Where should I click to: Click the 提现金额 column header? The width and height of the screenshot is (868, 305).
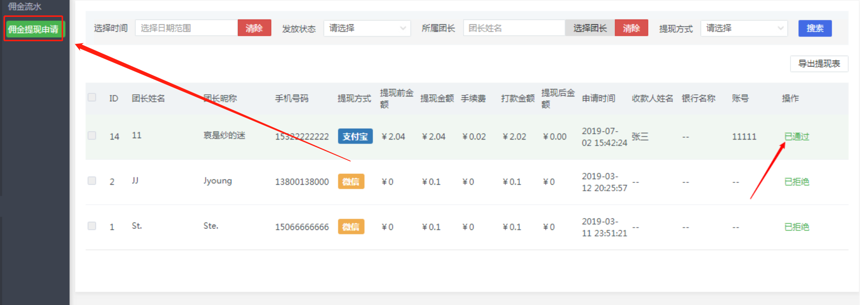(x=437, y=98)
